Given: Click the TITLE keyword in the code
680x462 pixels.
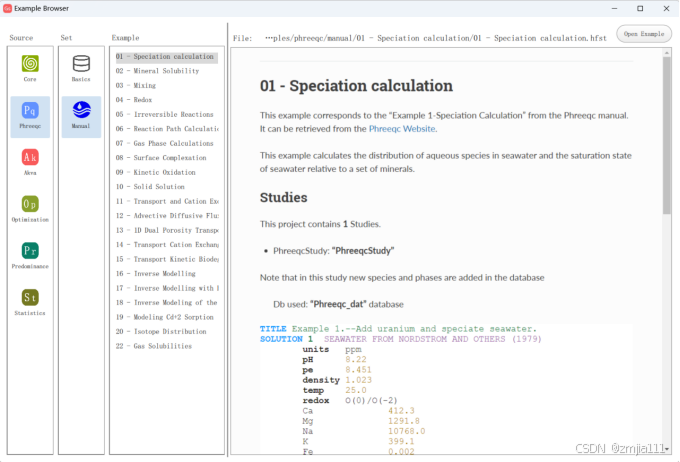Looking at the screenshot, I should 273,329.
